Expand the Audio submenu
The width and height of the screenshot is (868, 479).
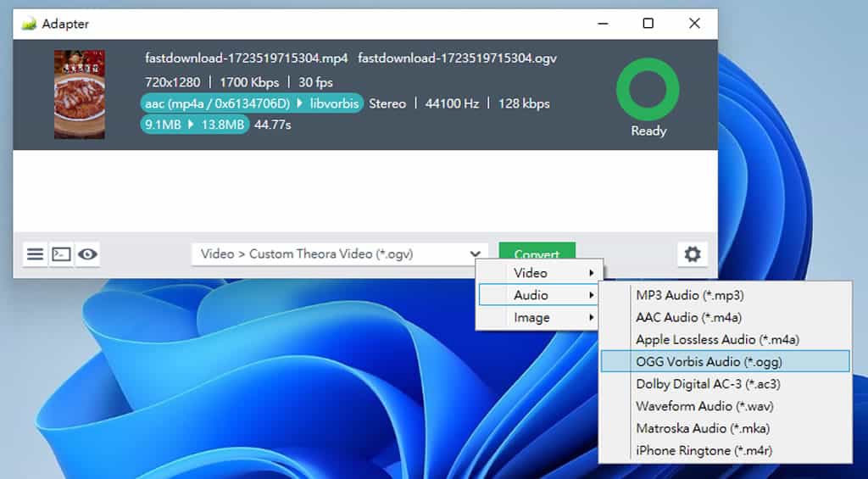[x=538, y=295]
